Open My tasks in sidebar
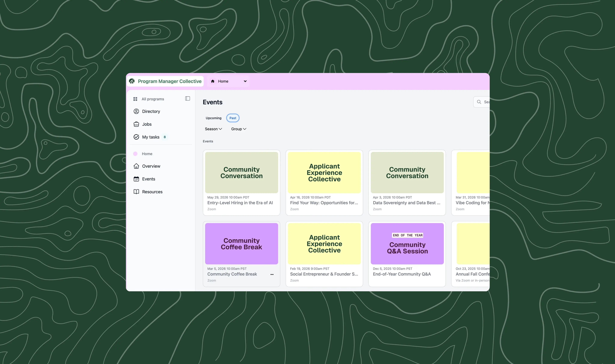The width and height of the screenshot is (615, 364). (151, 137)
